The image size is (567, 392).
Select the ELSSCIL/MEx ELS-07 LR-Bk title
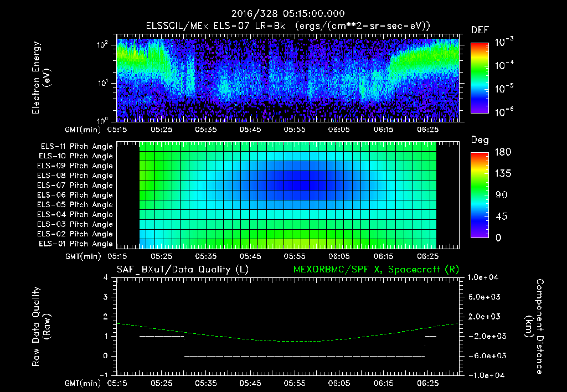coord(215,26)
